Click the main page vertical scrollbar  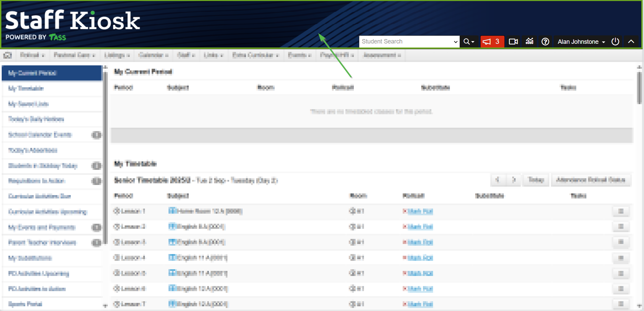[x=639, y=88]
